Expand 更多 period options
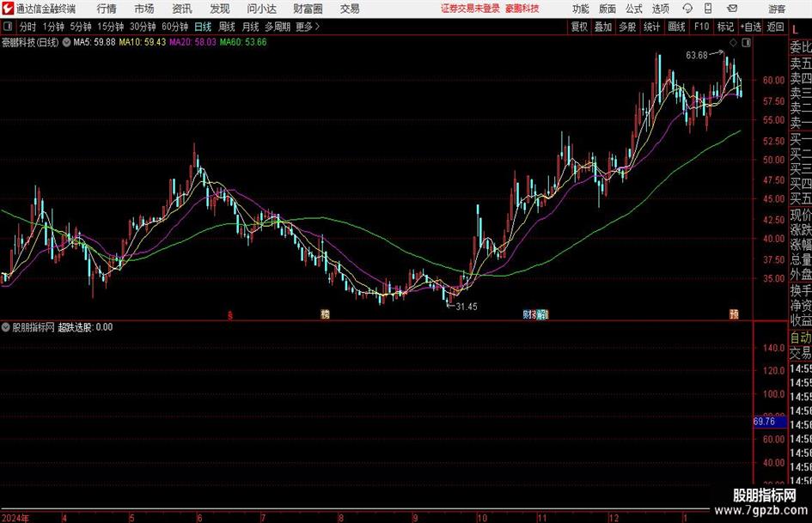This screenshot has height=523, width=812. (308, 27)
